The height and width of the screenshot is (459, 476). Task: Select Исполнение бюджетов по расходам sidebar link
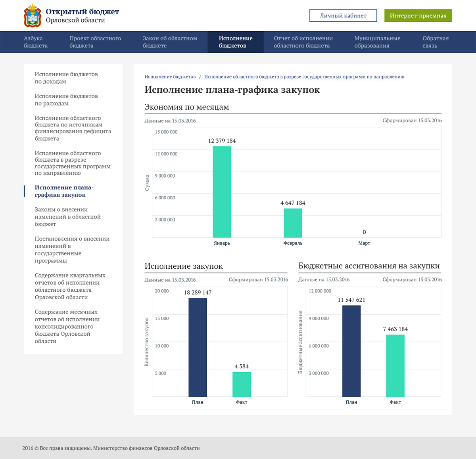[66, 100]
